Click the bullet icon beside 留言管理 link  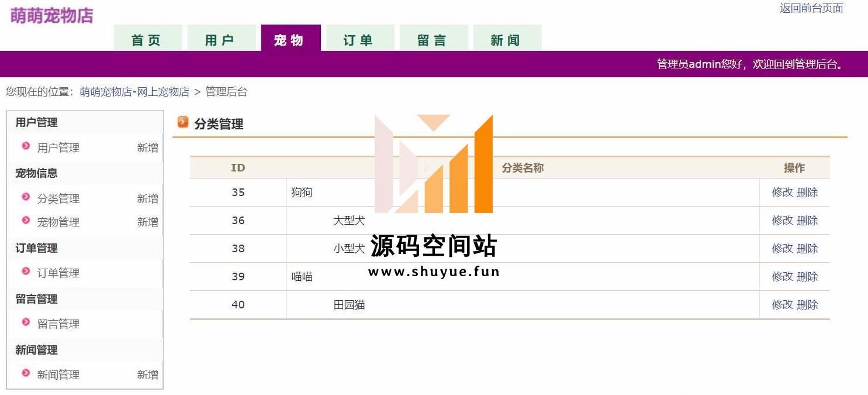click(x=26, y=322)
